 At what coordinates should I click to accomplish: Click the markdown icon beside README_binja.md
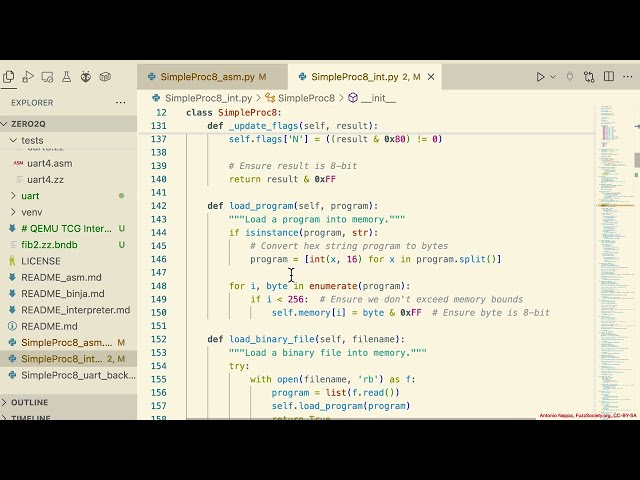coord(12,294)
